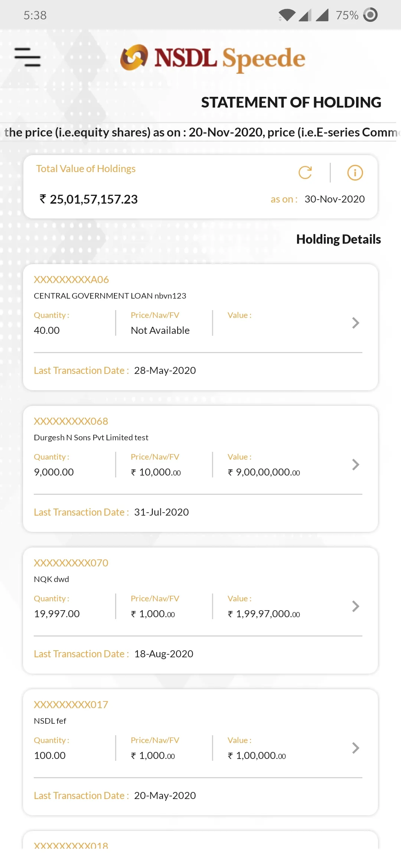401x868 pixels.
Task: Expand Durgesh N Sons holding chevron
Action: click(x=355, y=464)
